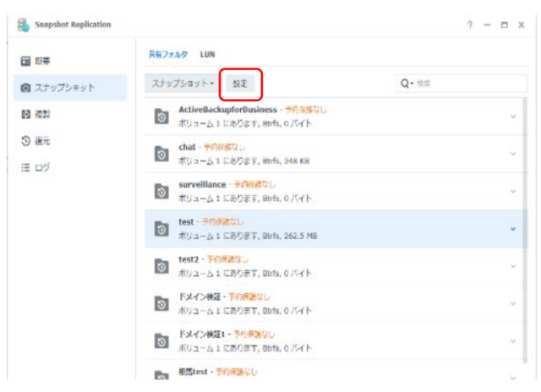Expand the ActiveBackupforBusiness row chevron
The height and width of the screenshot is (392, 541).
(x=512, y=117)
